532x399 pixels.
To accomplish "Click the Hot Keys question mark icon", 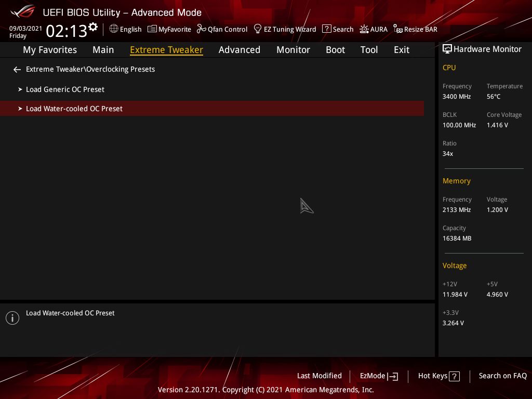I will pos(454,376).
